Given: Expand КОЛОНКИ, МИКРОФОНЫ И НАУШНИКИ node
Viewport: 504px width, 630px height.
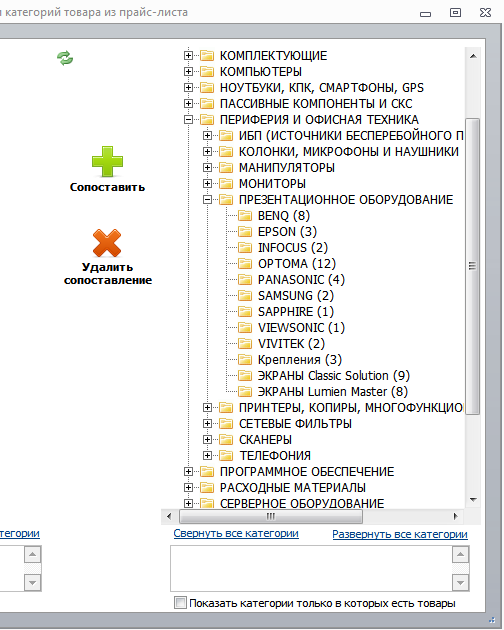Looking at the screenshot, I should 207,151.
